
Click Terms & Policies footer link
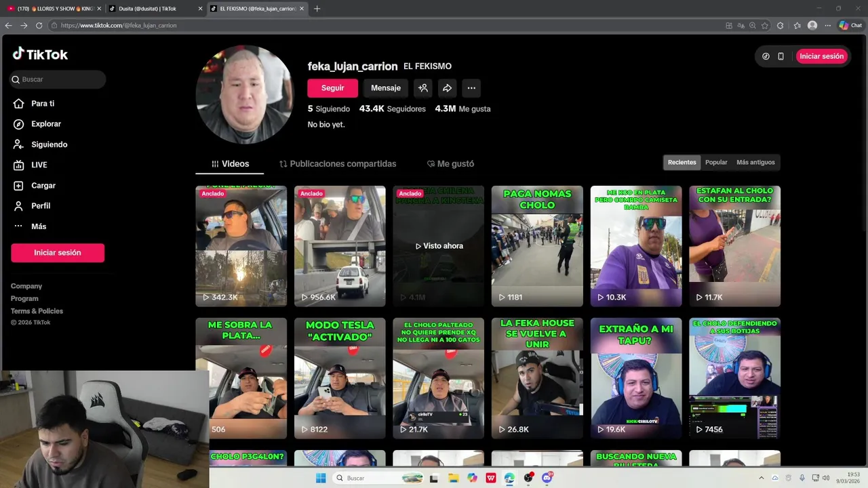37,311
